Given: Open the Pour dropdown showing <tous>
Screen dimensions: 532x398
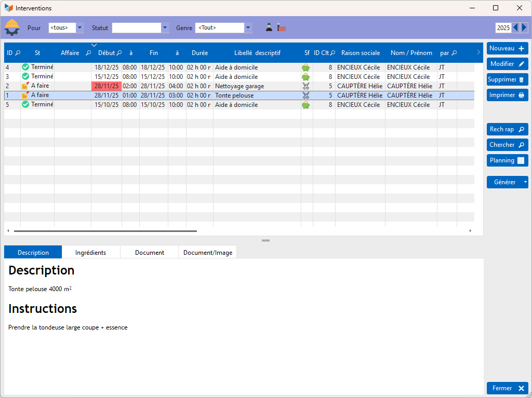Looking at the screenshot, I should pos(79,28).
